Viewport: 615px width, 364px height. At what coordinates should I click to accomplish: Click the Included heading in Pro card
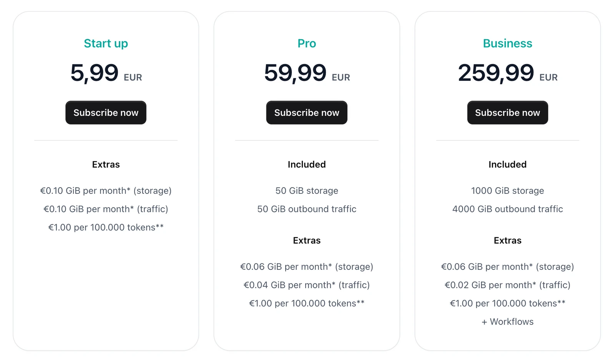coord(306,165)
